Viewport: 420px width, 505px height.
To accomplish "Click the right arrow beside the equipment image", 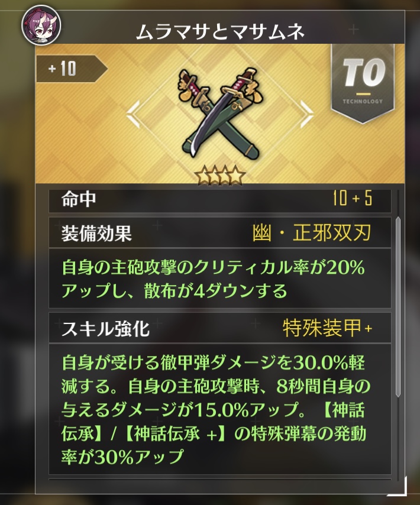I will (306, 114).
